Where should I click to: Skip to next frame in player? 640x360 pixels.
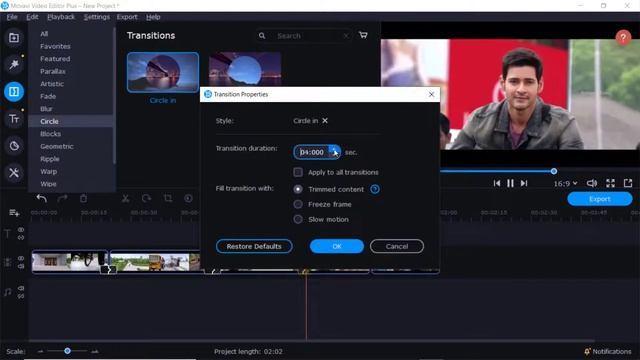click(x=524, y=183)
